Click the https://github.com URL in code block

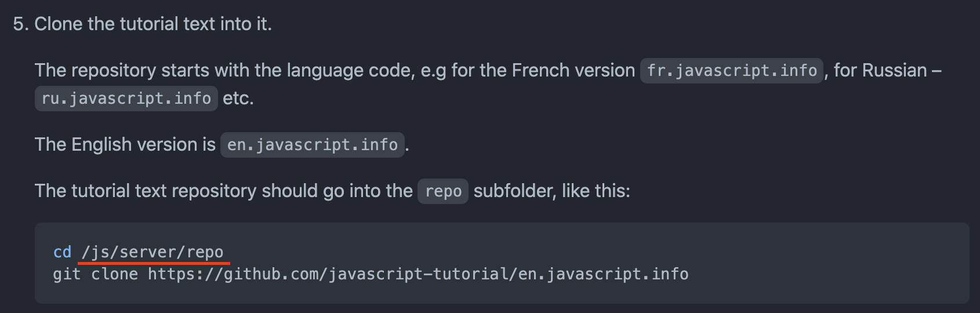[x=418, y=274]
